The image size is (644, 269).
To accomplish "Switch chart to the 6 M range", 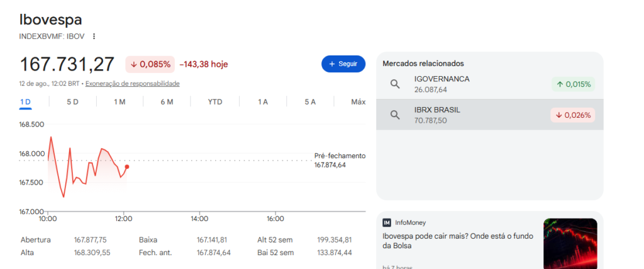I will point(167,101).
